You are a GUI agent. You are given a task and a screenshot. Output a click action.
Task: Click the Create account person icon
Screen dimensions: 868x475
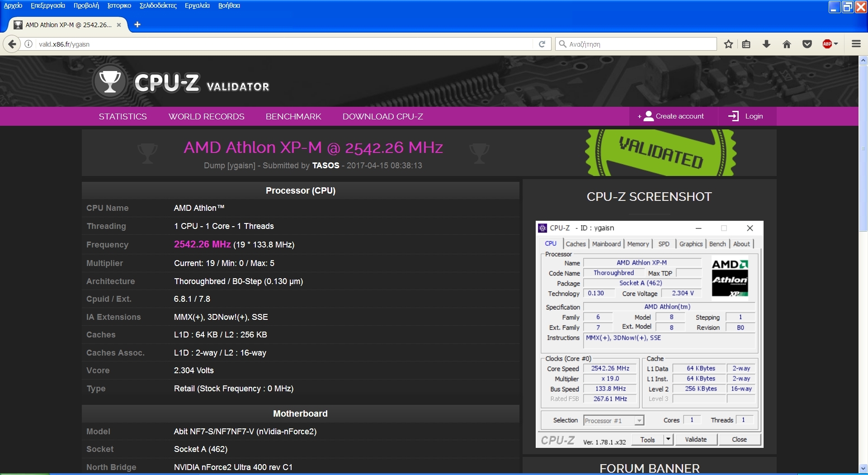pyautogui.click(x=649, y=116)
